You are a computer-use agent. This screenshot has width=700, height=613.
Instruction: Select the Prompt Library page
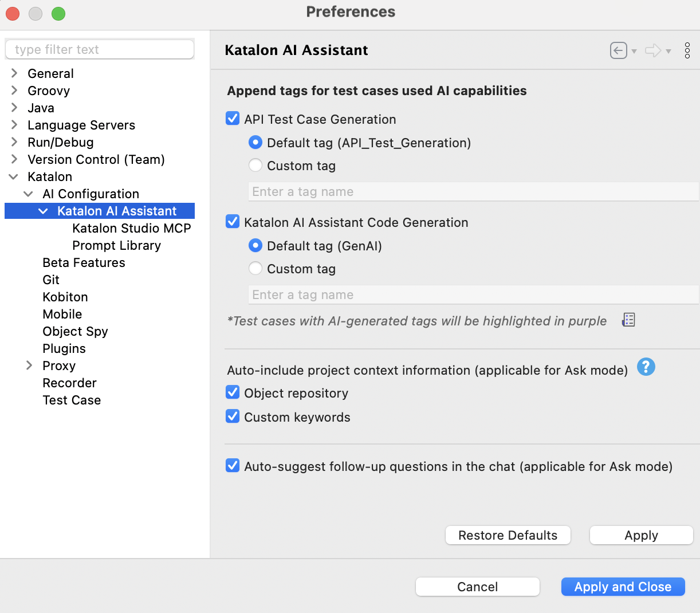pos(116,245)
